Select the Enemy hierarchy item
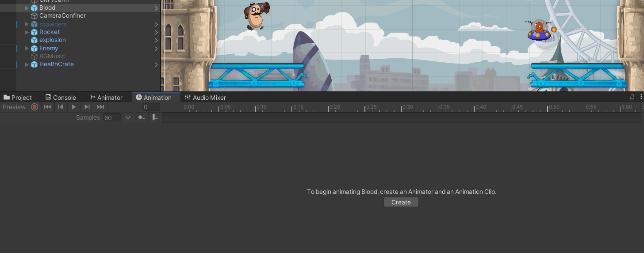 click(x=49, y=49)
